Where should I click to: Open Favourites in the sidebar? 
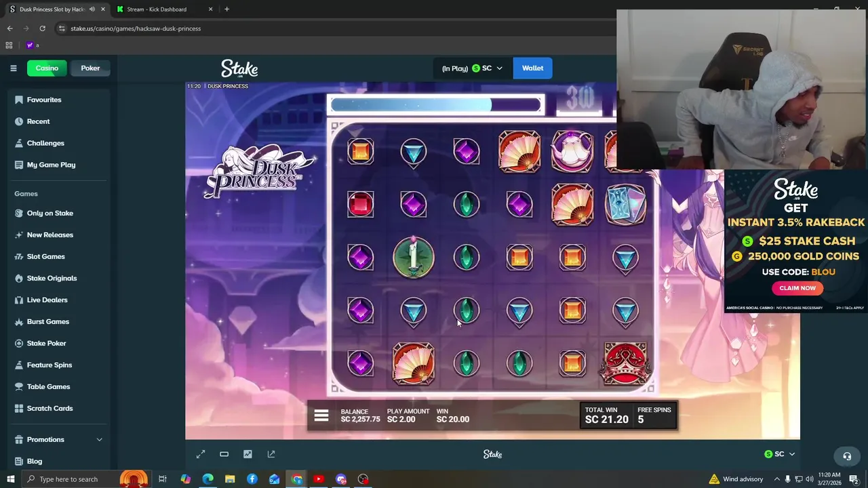(x=44, y=100)
